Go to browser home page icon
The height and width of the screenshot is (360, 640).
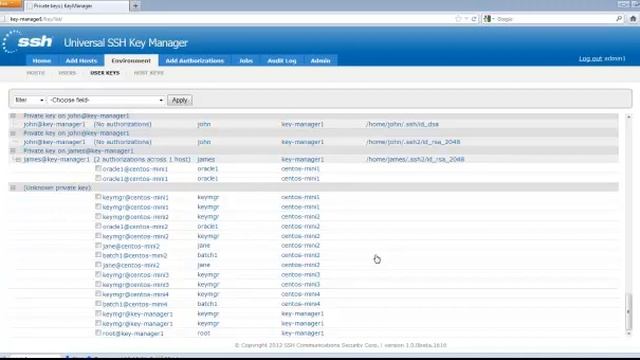pos(633,19)
